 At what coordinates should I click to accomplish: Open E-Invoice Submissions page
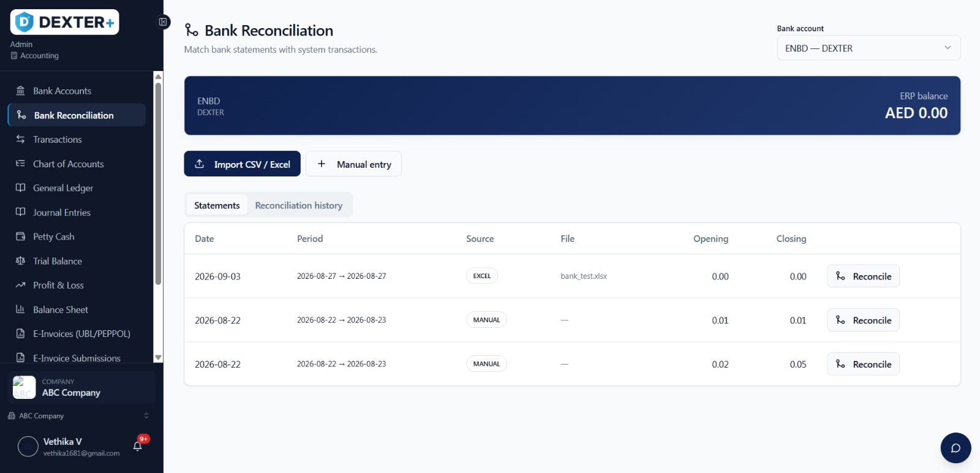[x=77, y=358]
